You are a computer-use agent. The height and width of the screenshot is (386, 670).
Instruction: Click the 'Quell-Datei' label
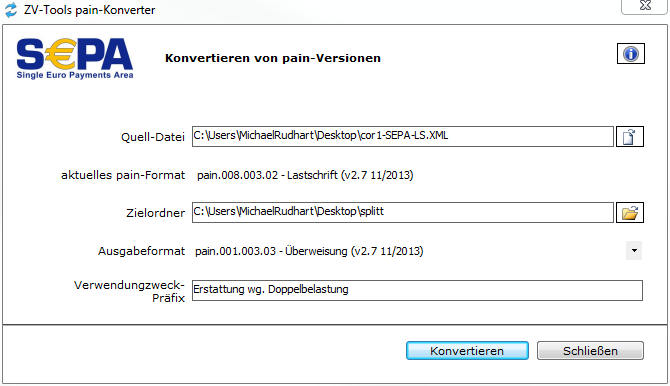pos(153,137)
